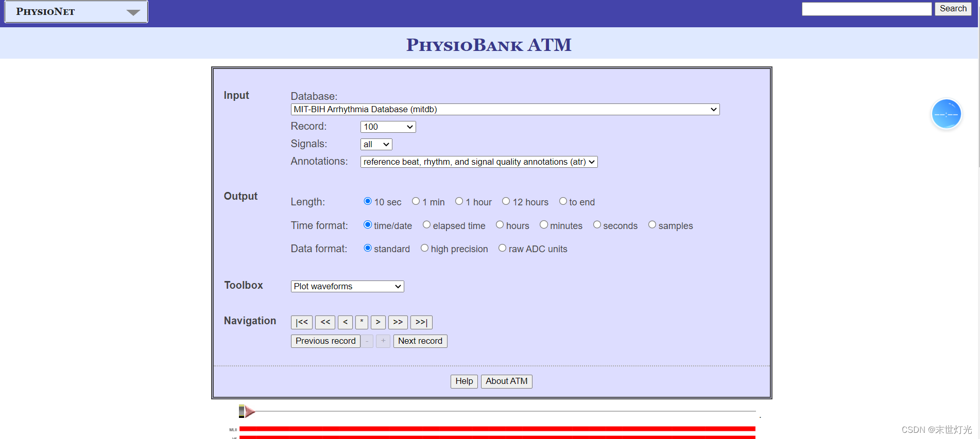Click the > step forward button
The width and height of the screenshot is (980, 439).
(378, 322)
